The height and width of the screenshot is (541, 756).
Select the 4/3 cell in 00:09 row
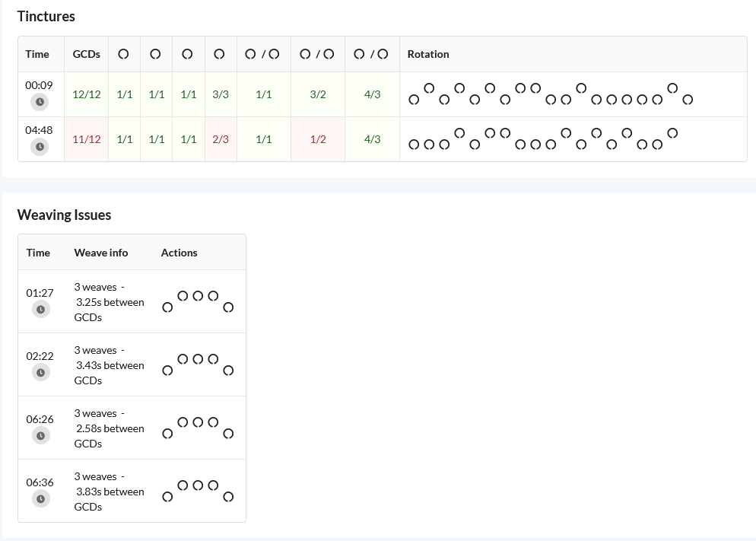click(x=372, y=94)
